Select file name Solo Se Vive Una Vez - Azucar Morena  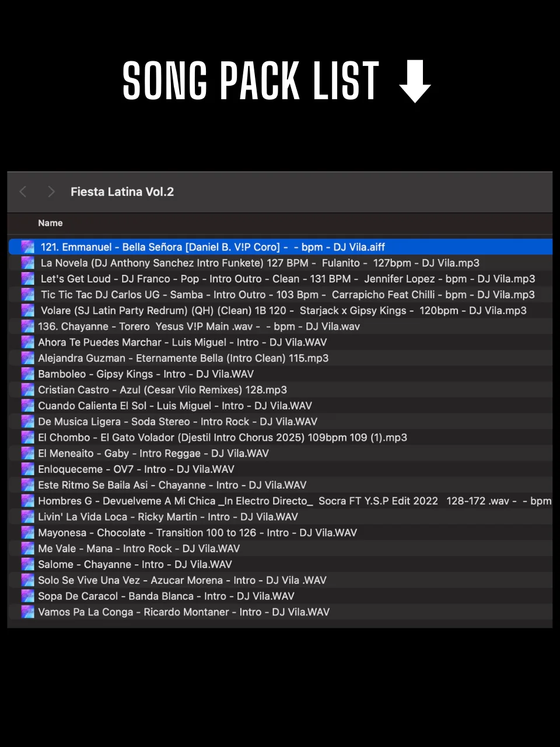(182, 580)
